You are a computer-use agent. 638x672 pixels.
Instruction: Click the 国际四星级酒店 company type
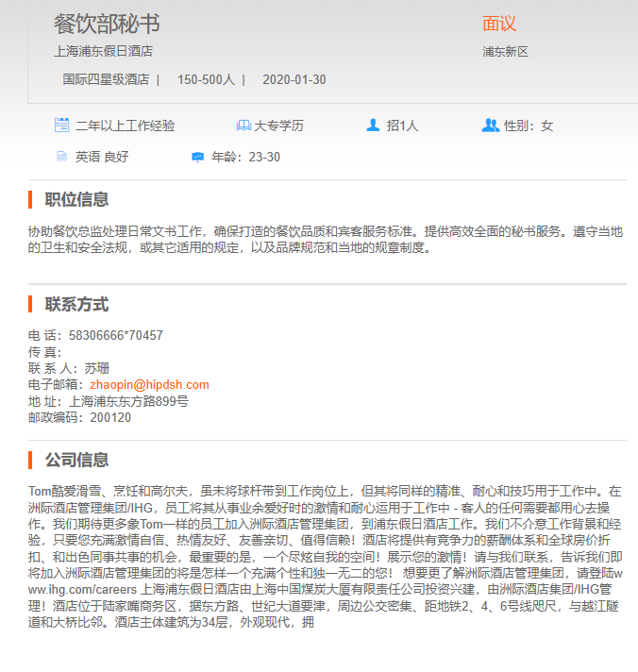[x=106, y=79]
